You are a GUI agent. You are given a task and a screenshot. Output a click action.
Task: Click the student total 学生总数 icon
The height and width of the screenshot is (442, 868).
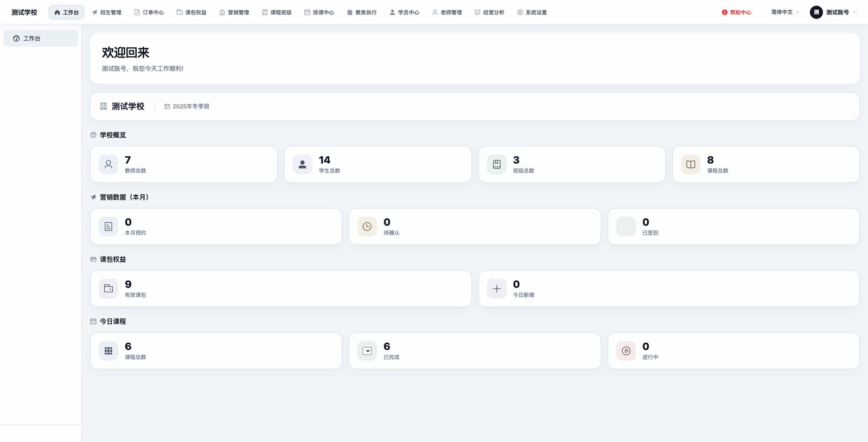(302, 164)
